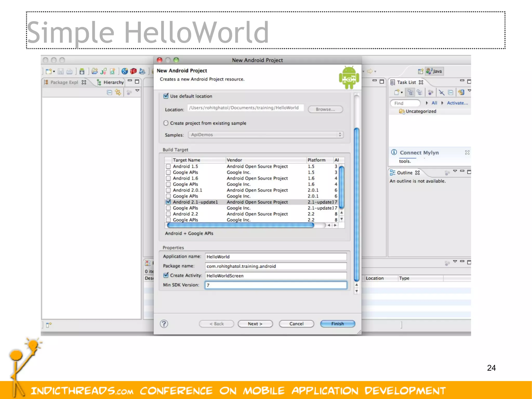Click the Browse... button

(x=325, y=109)
